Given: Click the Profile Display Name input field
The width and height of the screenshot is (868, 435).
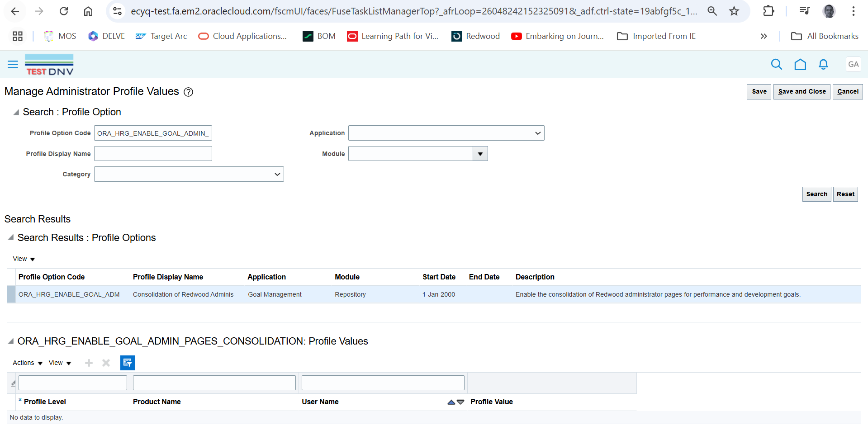Looking at the screenshot, I should click(153, 153).
